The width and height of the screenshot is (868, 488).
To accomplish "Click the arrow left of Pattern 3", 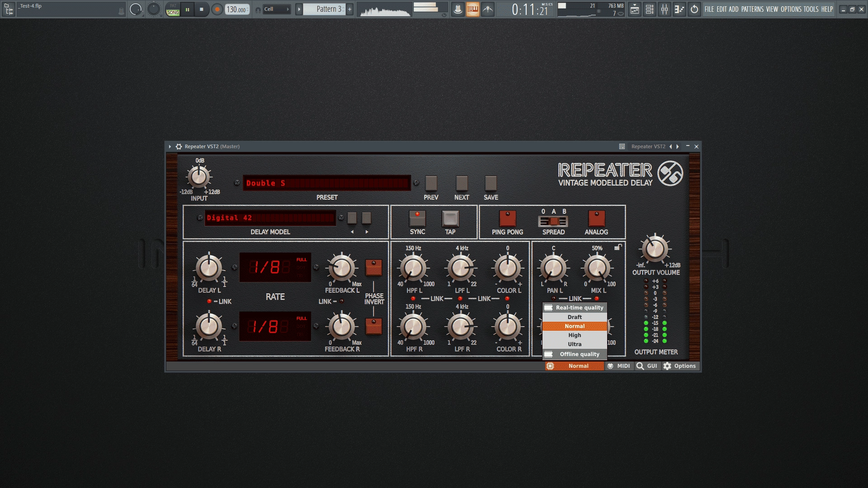I will pos(299,9).
